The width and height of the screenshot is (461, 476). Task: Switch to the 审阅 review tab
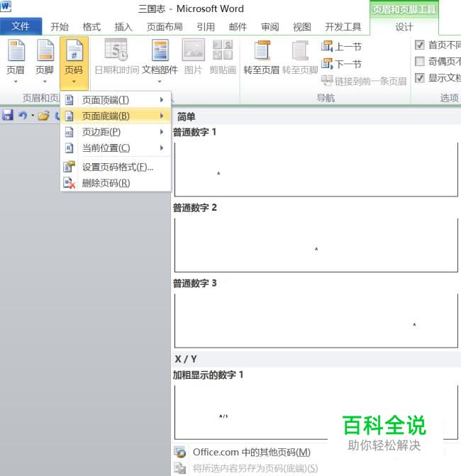tap(270, 27)
